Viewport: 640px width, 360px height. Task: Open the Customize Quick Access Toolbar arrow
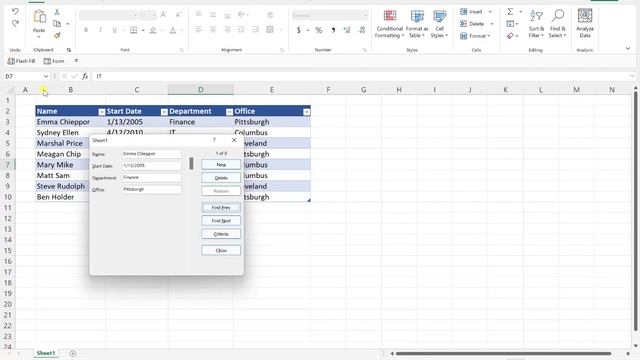click(76, 61)
